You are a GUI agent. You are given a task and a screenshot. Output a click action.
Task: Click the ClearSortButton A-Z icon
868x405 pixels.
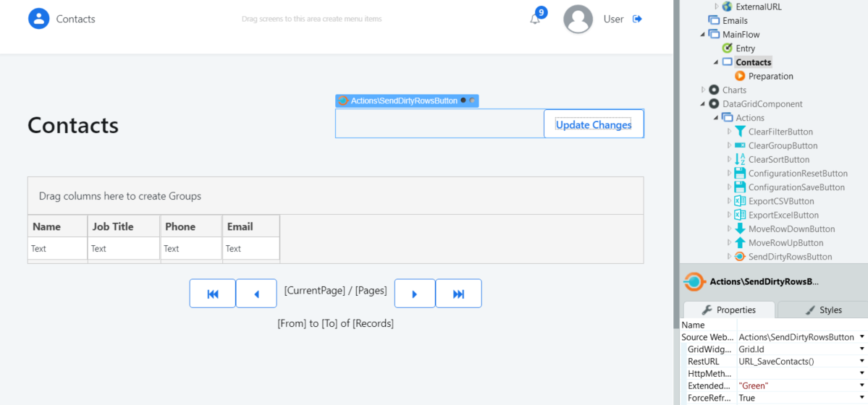point(740,159)
